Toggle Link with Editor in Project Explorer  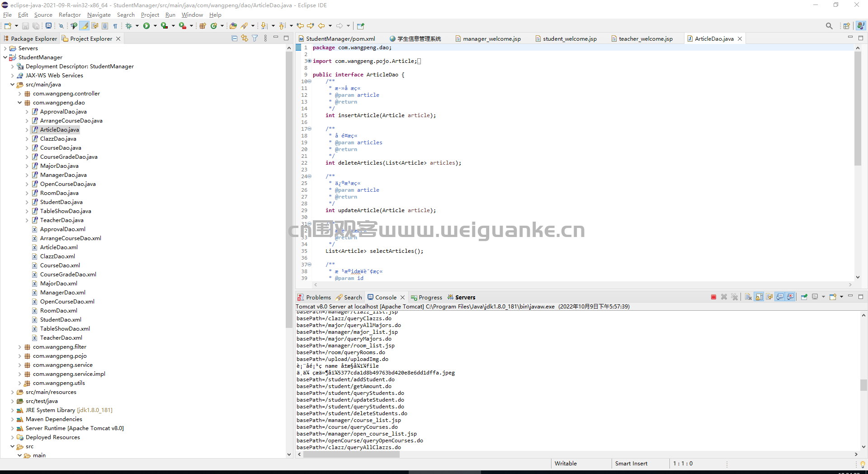point(245,38)
